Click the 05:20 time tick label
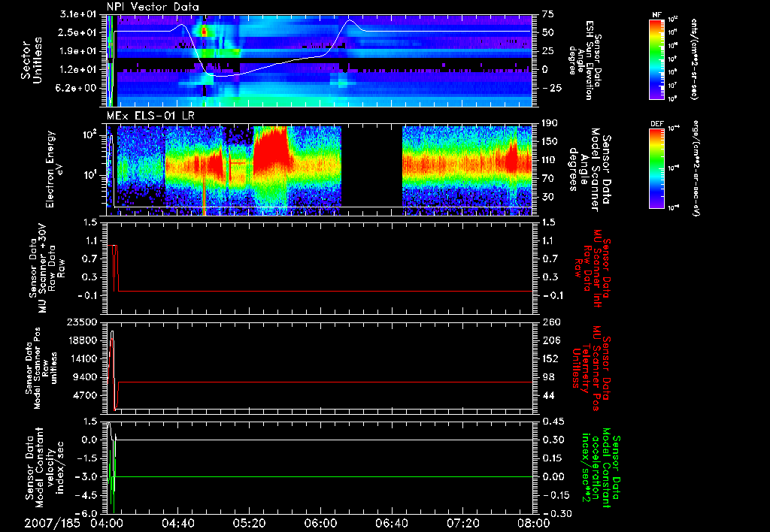Image resolution: width=770 pixels, height=532 pixels. point(249,524)
